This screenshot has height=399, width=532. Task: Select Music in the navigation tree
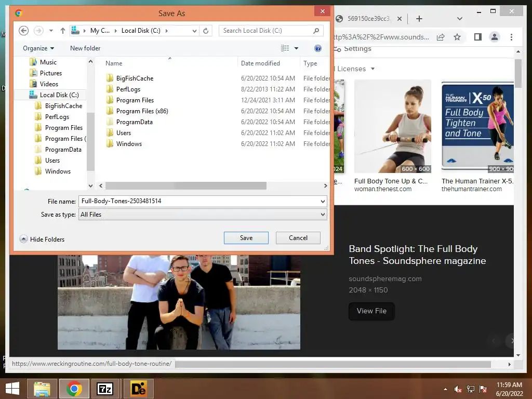point(48,62)
